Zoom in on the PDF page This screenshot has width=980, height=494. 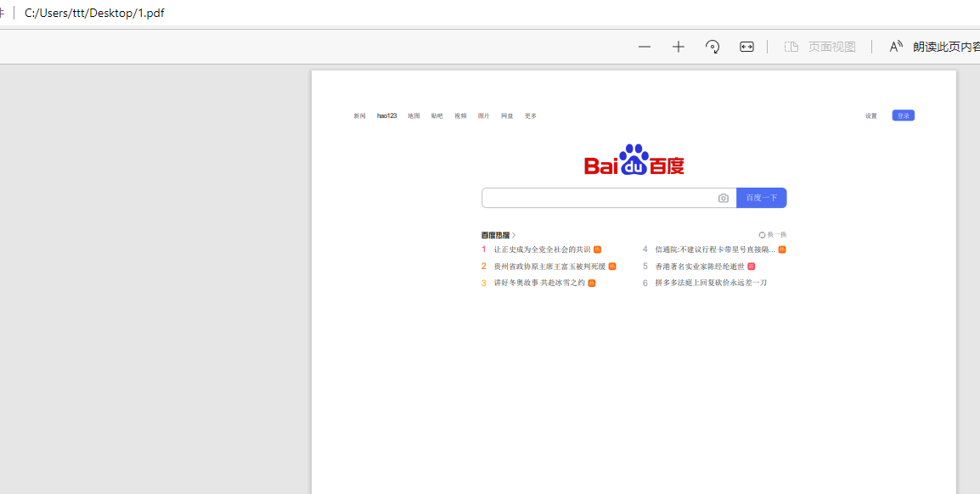(678, 47)
